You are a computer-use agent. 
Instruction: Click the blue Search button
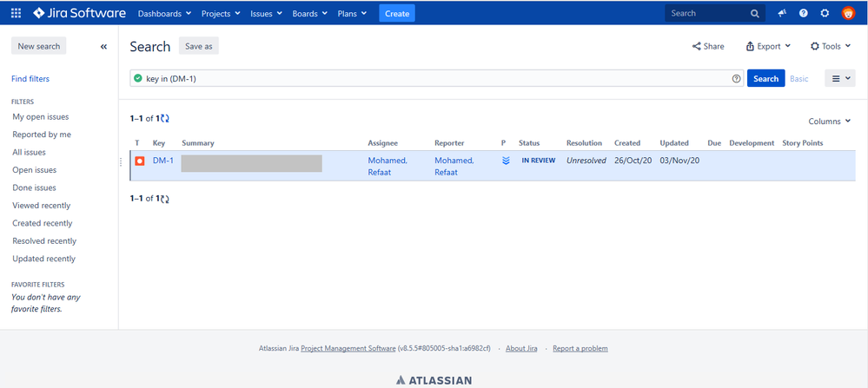pos(765,78)
